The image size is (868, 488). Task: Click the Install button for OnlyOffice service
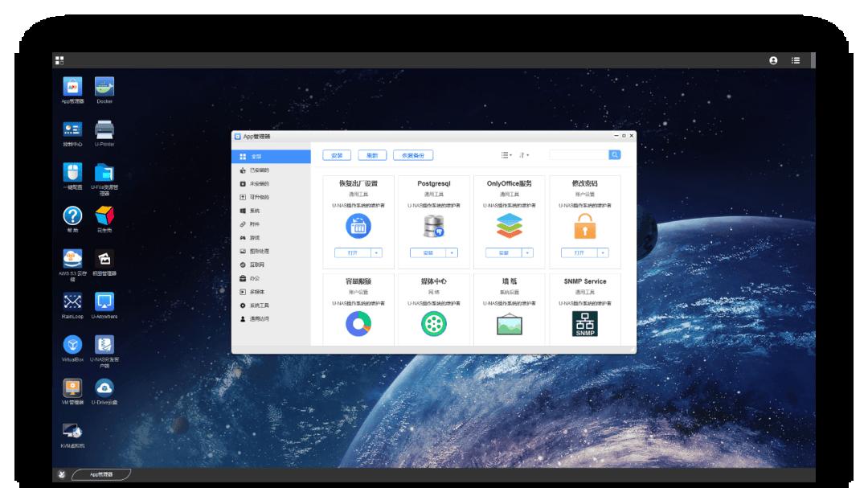point(504,253)
